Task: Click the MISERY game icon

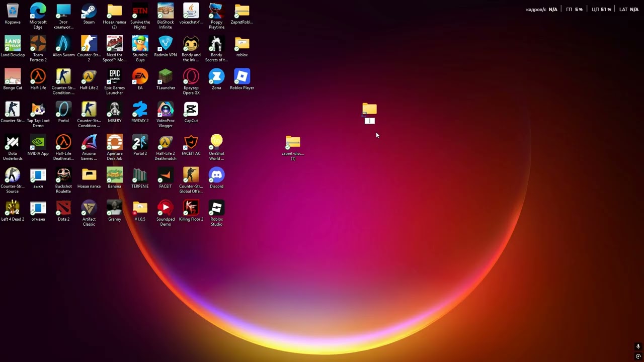Action: click(x=115, y=109)
